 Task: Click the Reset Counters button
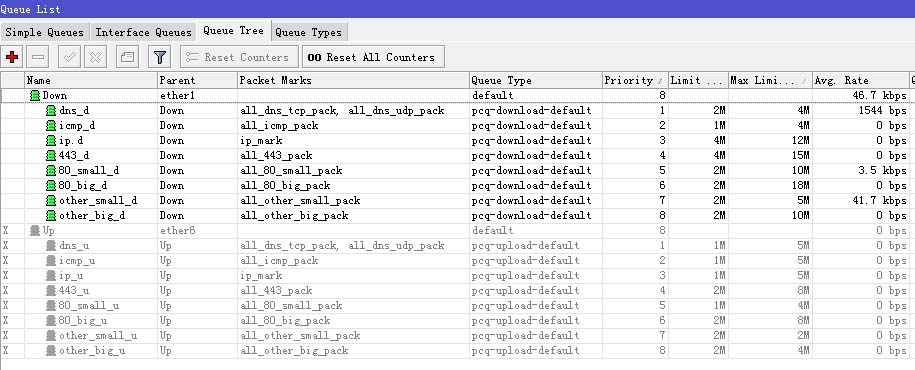pos(239,57)
